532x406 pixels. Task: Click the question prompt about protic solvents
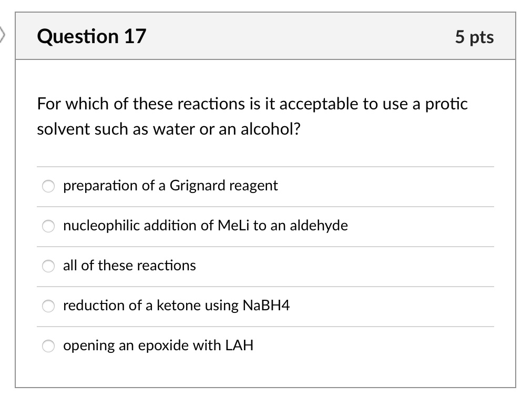(x=252, y=116)
